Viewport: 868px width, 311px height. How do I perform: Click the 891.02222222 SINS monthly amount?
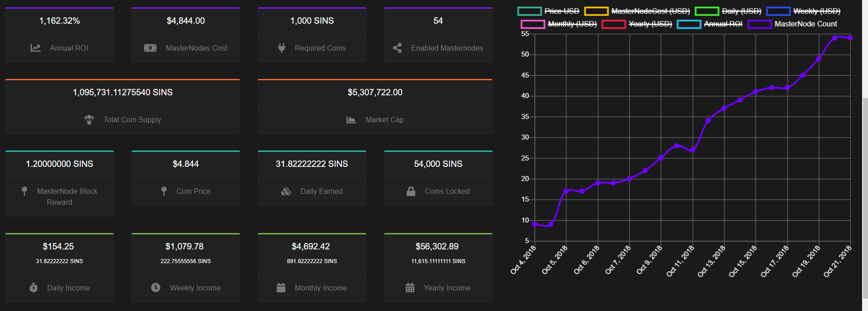[x=312, y=261]
